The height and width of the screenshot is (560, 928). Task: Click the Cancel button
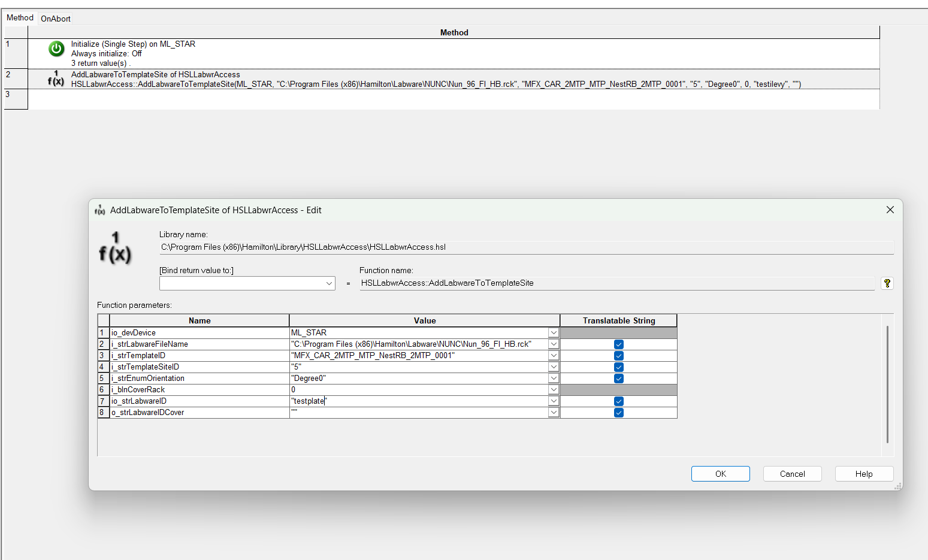coord(792,474)
